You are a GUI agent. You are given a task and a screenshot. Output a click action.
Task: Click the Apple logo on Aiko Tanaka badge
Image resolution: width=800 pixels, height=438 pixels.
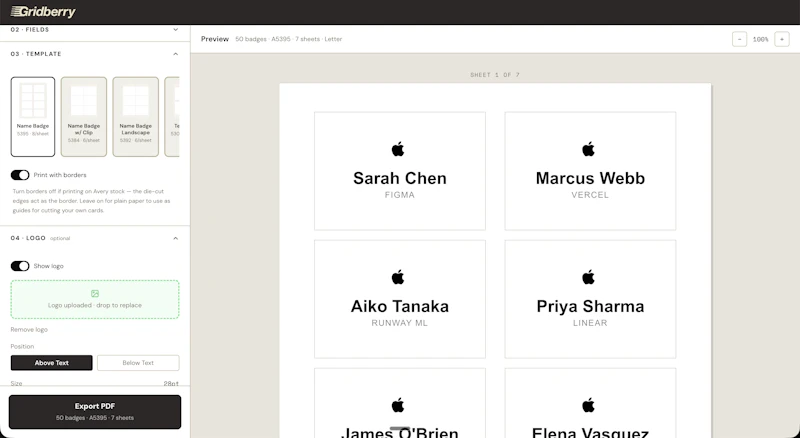pos(398,277)
